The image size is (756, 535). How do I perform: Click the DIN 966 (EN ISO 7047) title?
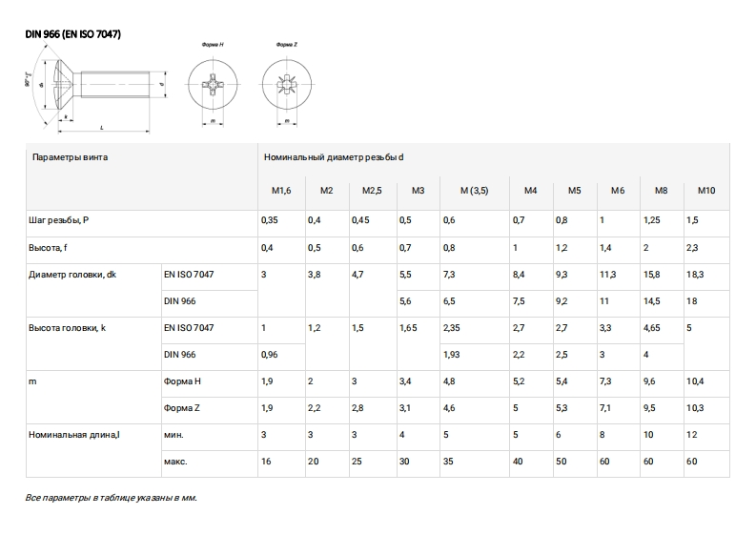coord(72,34)
